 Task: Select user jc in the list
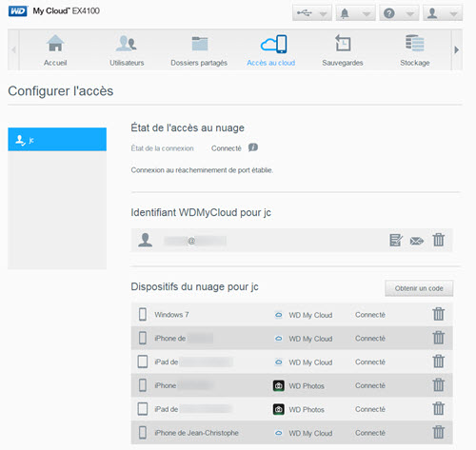click(x=57, y=139)
